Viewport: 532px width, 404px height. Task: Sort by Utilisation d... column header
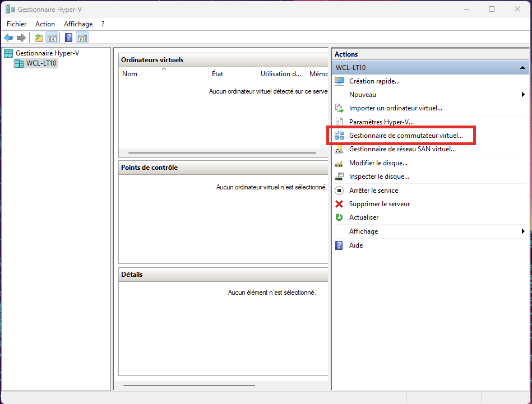pos(281,73)
